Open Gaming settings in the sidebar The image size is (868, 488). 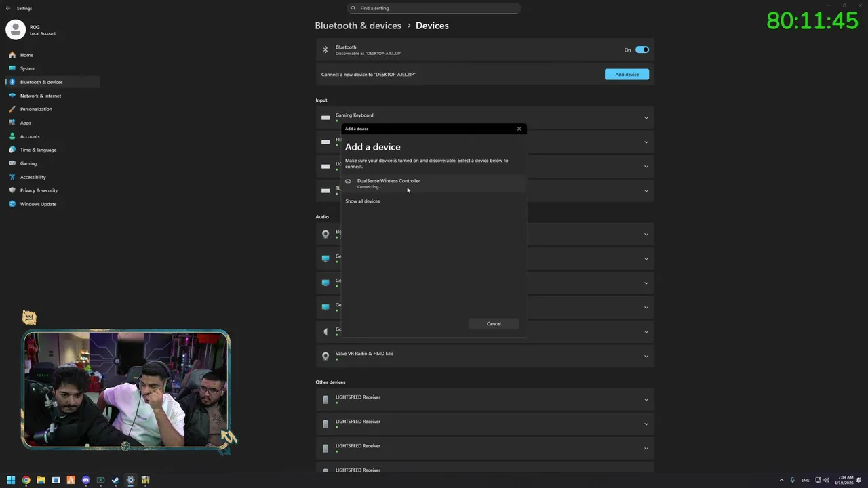(28, 163)
